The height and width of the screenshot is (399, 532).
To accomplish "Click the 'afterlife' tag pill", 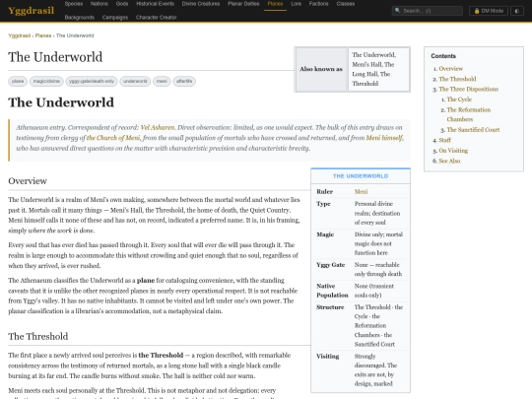I will click(x=184, y=82).
